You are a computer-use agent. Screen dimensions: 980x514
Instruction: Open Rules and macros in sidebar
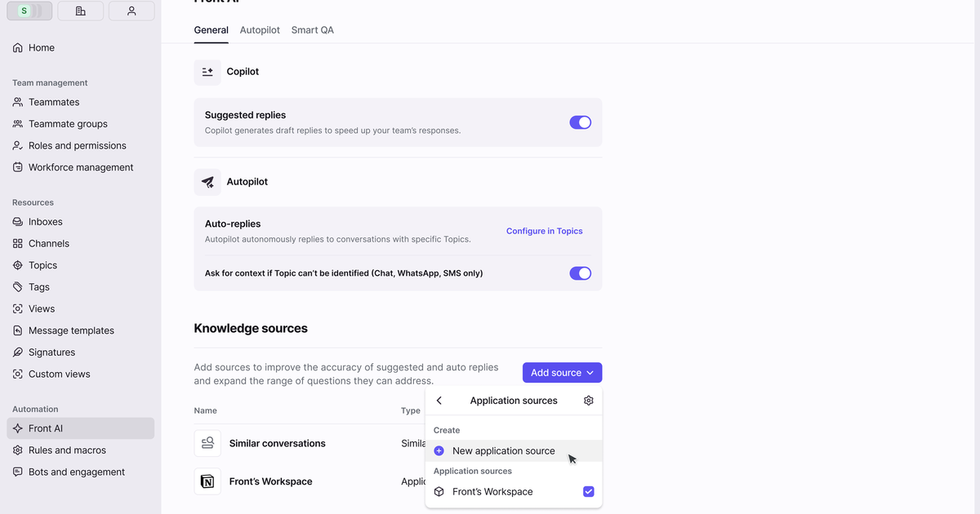click(67, 450)
